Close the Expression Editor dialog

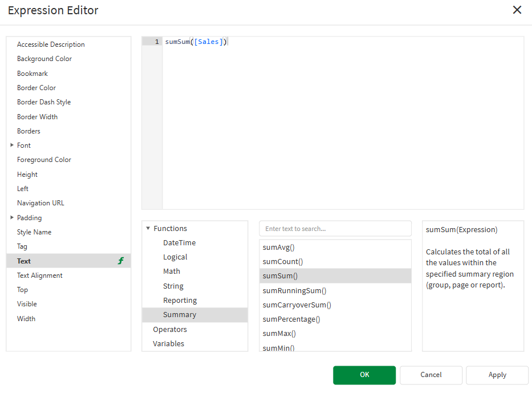[x=517, y=10]
